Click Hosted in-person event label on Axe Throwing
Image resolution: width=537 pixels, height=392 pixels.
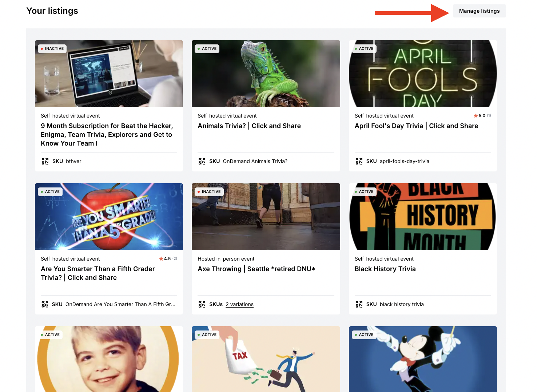tap(226, 259)
